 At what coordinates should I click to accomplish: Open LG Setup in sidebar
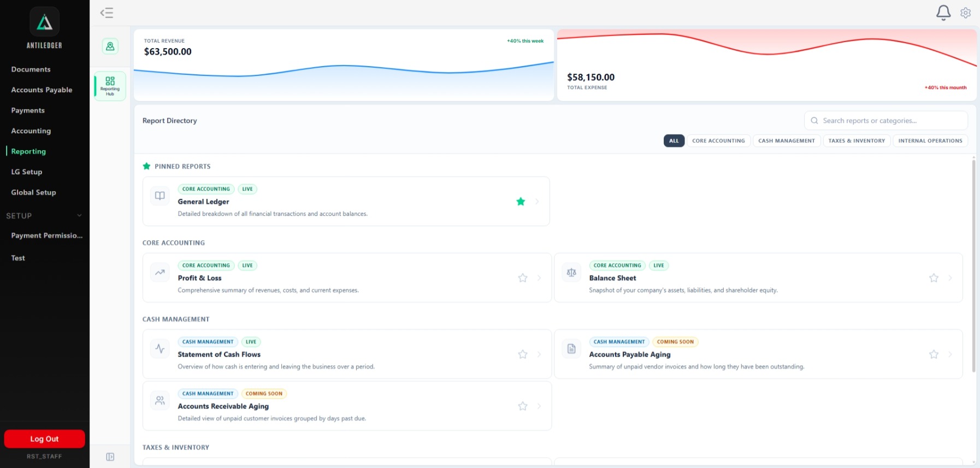click(27, 172)
